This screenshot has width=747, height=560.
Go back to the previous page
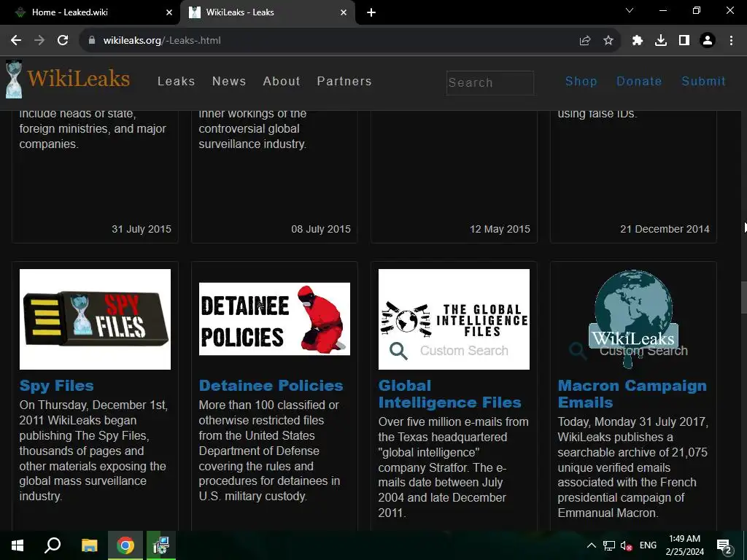16,41
